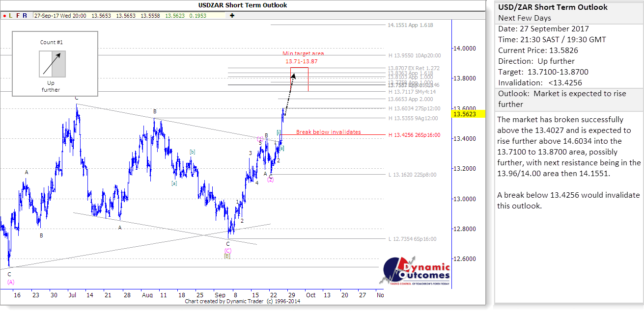The height and width of the screenshot is (311, 644).
Task: Click the red dot indicator in the chart header
Action: (4, 16)
